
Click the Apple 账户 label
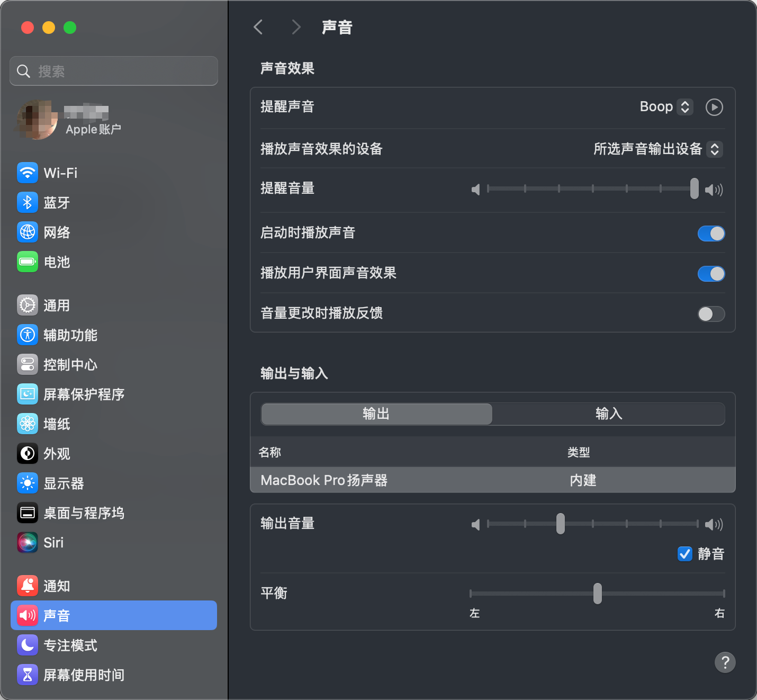94,129
